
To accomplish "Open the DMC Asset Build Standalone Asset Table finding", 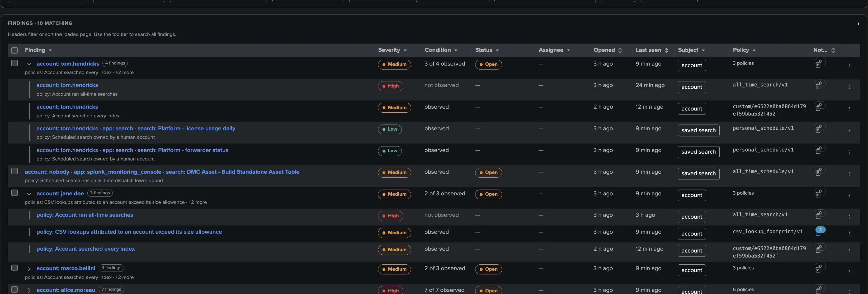I will coord(162,172).
